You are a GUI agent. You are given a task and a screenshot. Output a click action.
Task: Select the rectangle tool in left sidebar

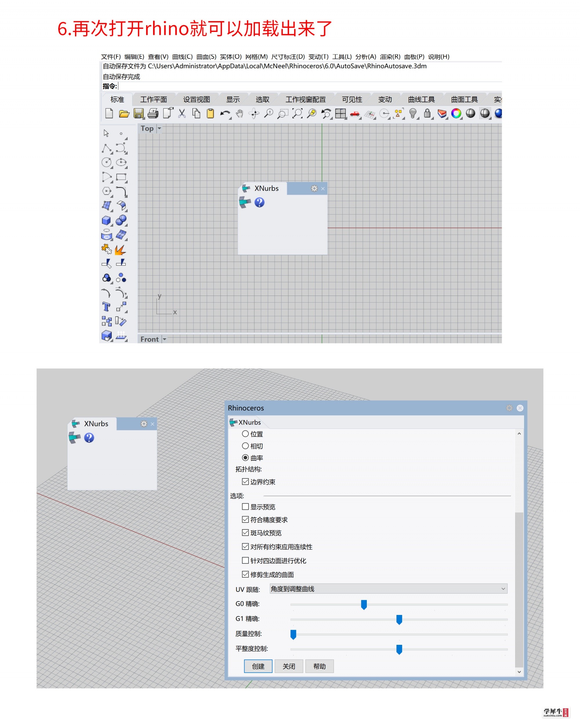click(x=121, y=177)
